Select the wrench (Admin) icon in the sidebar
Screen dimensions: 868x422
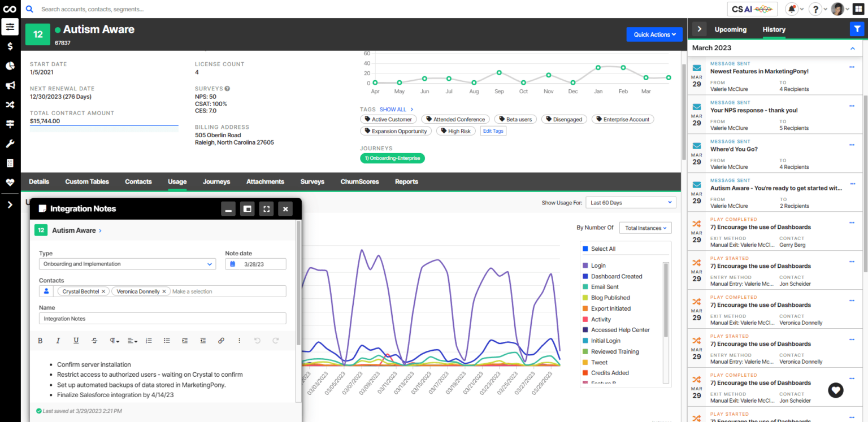10,143
